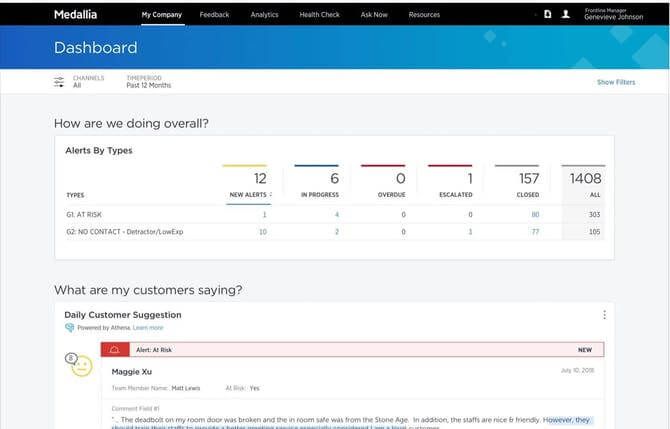Click Show Filters
This screenshot has height=429, width=670.
click(616, 82)
